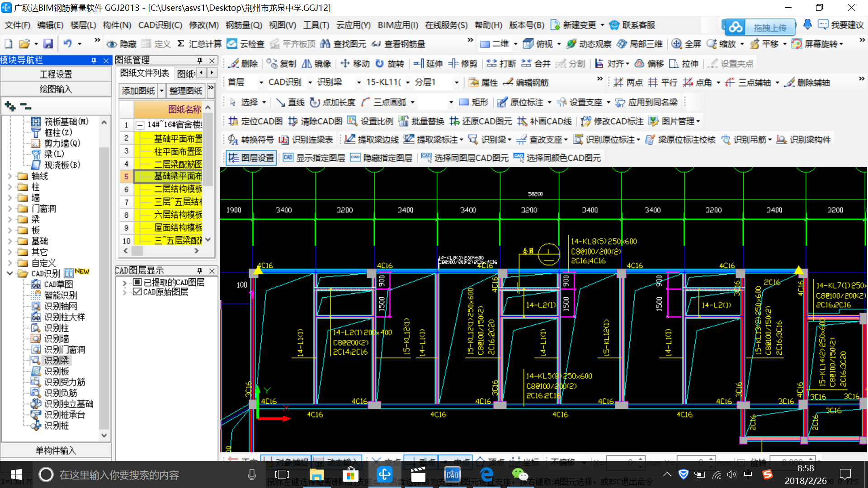Select the 旋转 rotate tool
The width and height of the screenshot is (868, 488).
click(x=390, y=64)
